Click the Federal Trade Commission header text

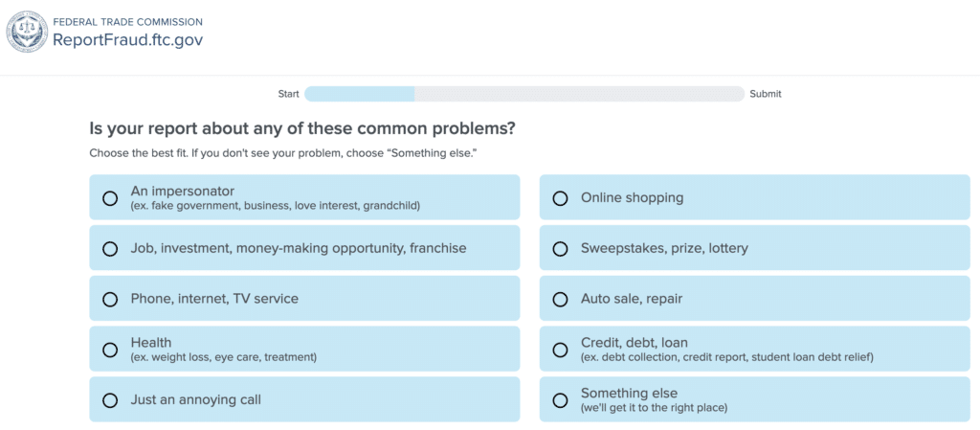[x=127, y=21]
